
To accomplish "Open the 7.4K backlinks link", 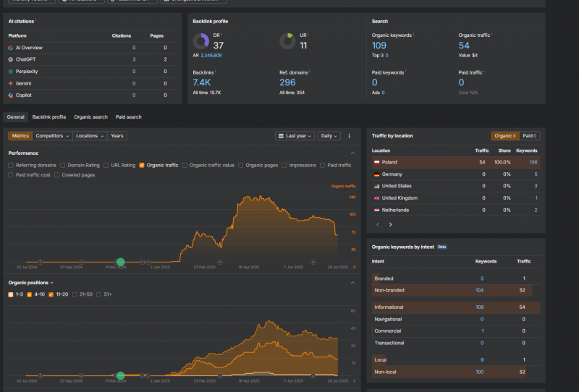I will coord(202,82).
